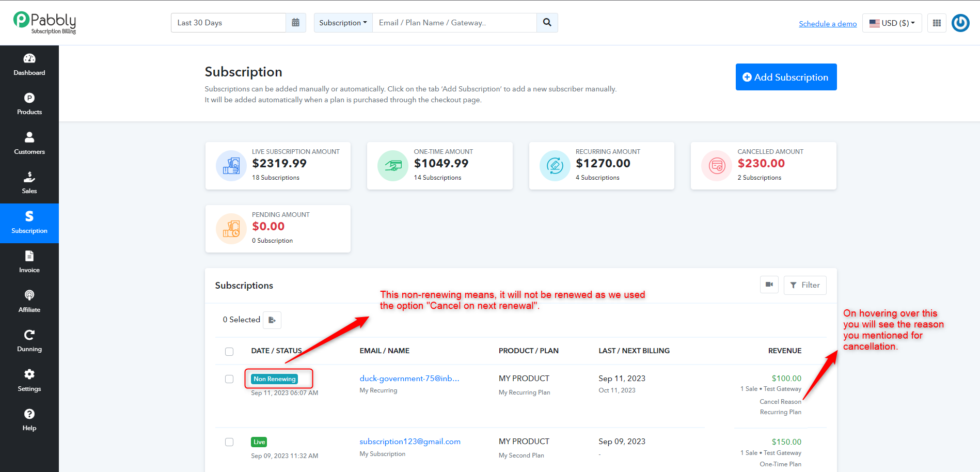This screenshot has height=472, width=980.
Task: Click the $0.00 pending amount
Action: 268,226
